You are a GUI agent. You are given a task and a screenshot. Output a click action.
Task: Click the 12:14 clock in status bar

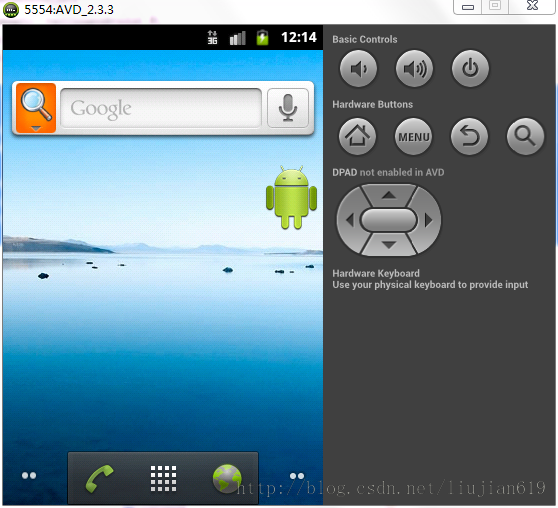[x=299, y=37]
